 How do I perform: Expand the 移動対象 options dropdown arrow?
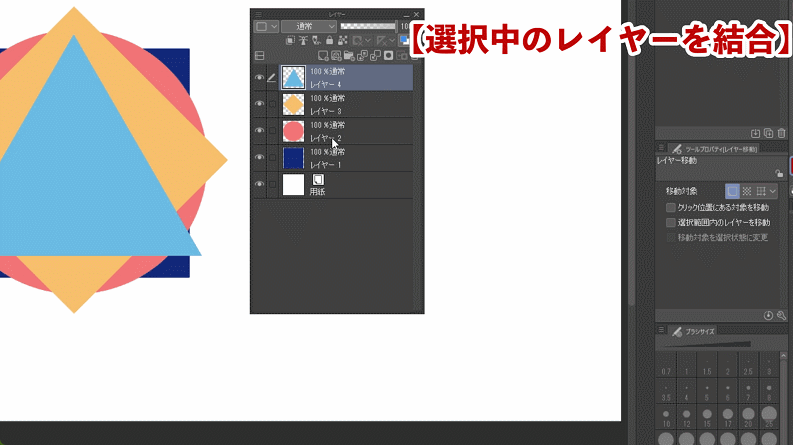pyautogui.click(x=773, y=191)
